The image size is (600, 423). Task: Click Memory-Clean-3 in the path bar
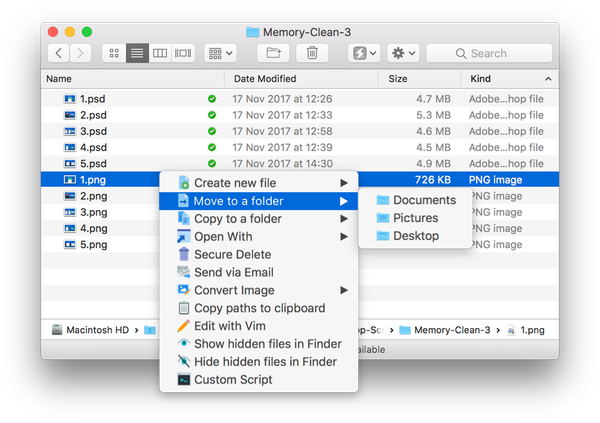point(445,330)
